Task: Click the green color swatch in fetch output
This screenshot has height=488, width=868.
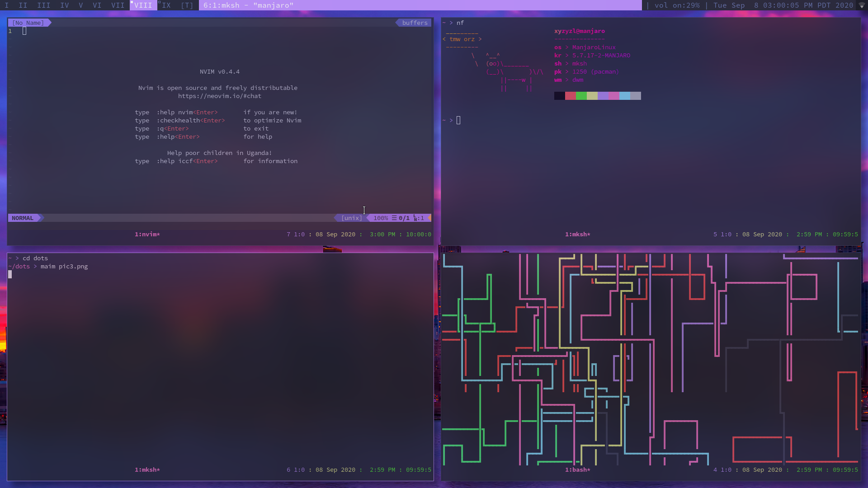Action: pyautogui.click(x=581, y=96)
